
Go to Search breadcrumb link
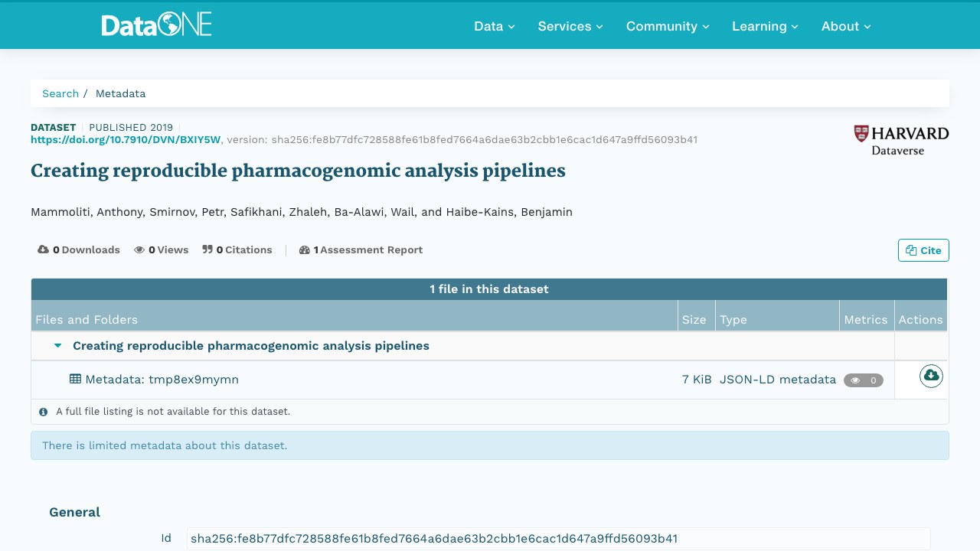[60, 93]
